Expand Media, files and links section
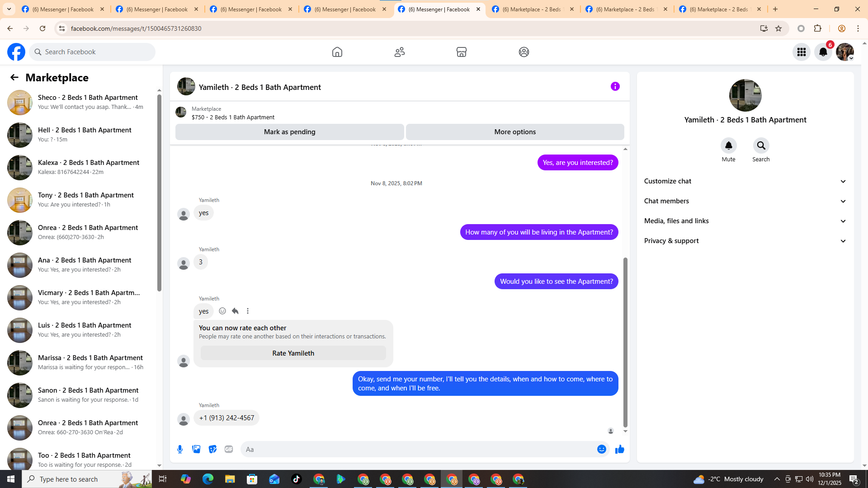868x488 pixels. 745,221
